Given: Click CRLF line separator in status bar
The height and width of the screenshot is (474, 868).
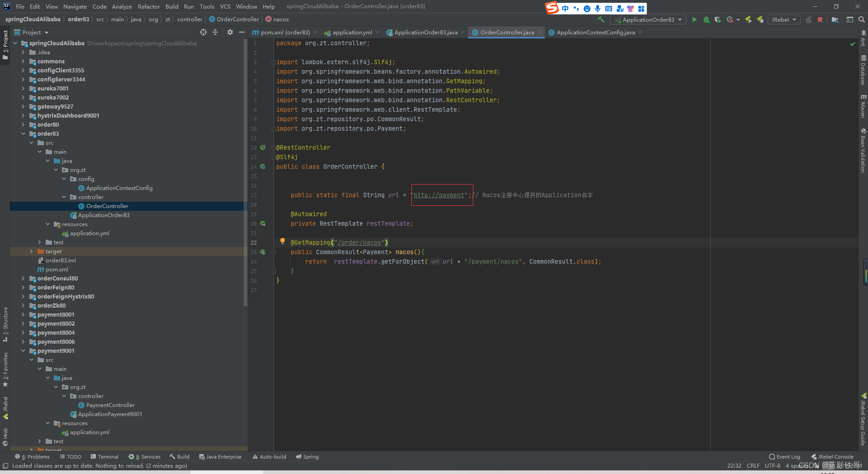Looking at the screenshot, I should click(753, 465).
